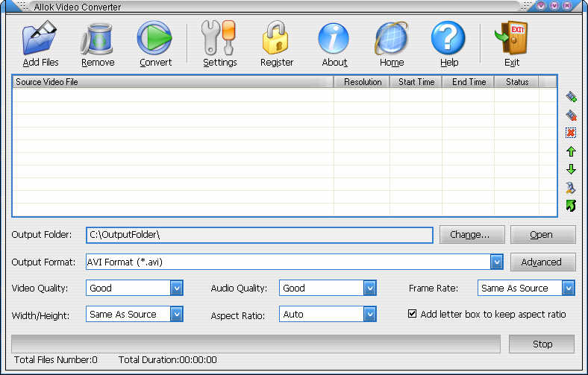Click the Total Duration:00:00:00 status text
588x375 pixels.
click(168, 360)
